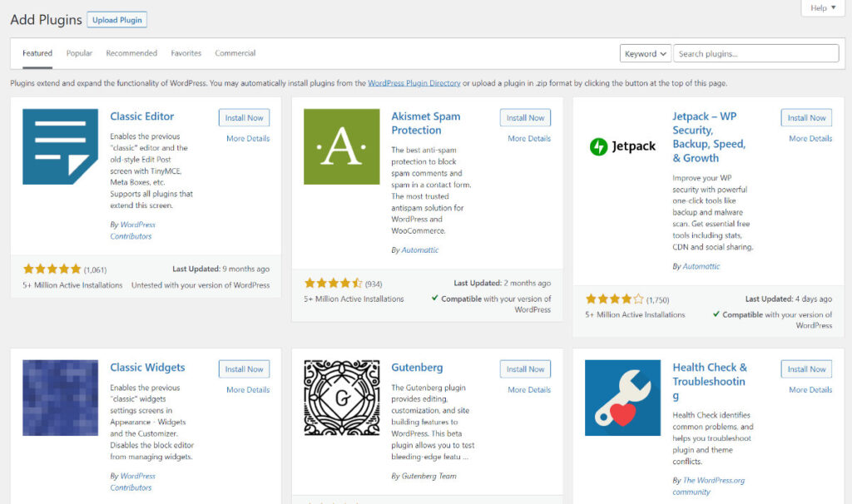852x504 pixels.
Task: Open the Keyword search type dropdown
Action: [646, 54]
